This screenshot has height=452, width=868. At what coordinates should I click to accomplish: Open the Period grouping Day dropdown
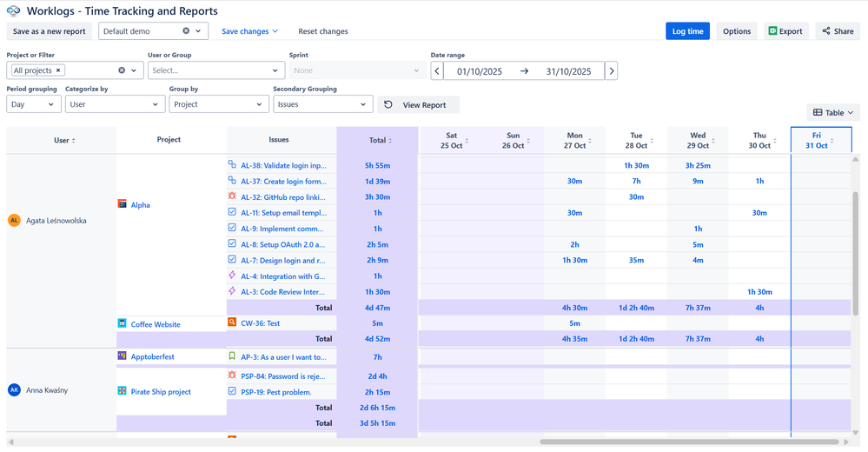[34, 104]
